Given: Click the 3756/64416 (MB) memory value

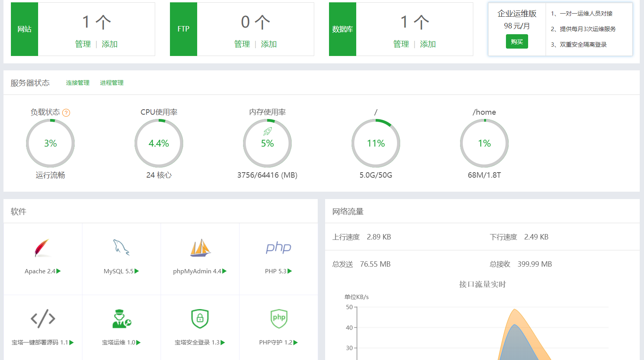Looking at the screenshot, I should tap(267, 175).
